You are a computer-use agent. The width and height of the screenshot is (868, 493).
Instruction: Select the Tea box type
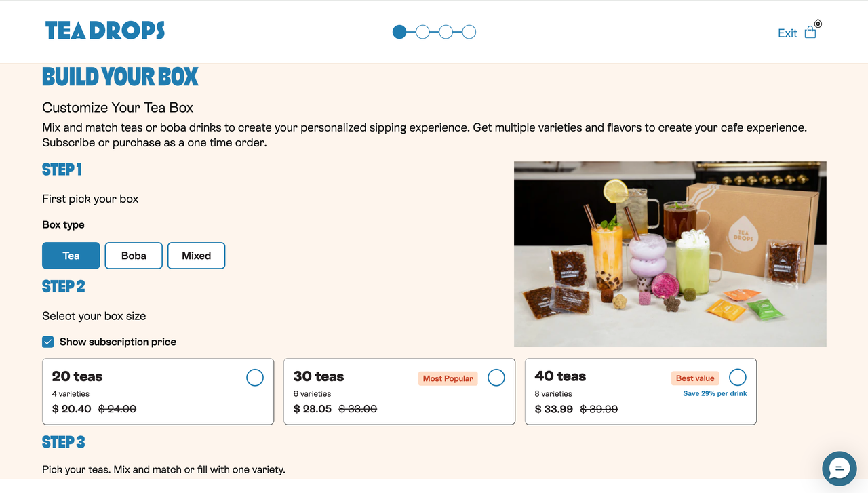pyautogui.click(x=71, y=256)
